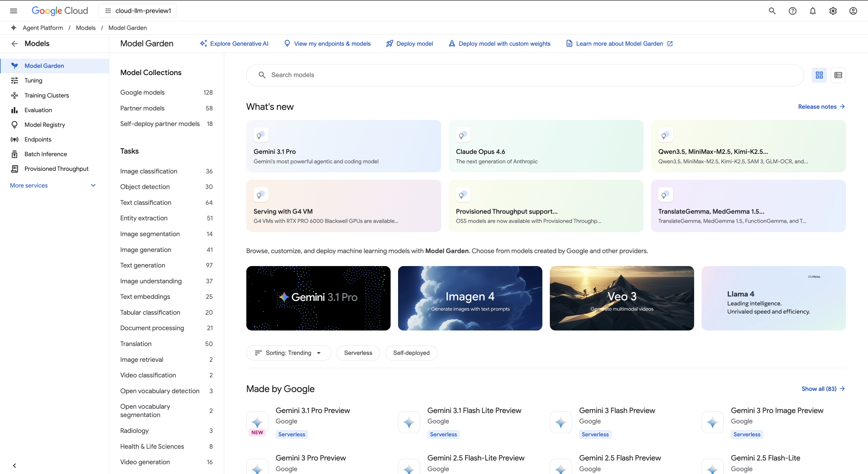Select Batch Inference in the sidebar
868x474 pixels.
(46, 154)
